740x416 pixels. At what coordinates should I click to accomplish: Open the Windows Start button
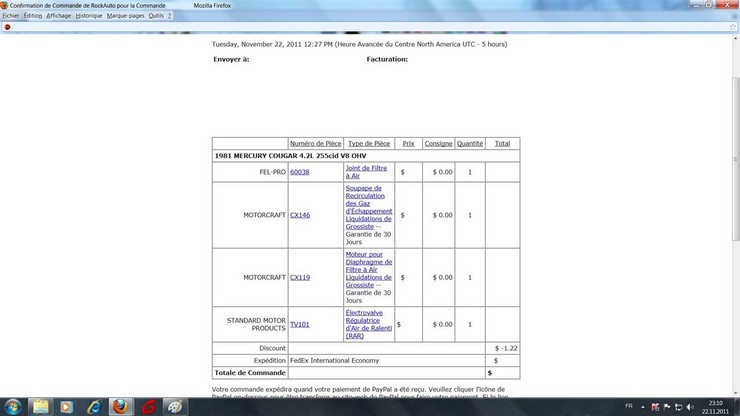[x=13, y=407]
